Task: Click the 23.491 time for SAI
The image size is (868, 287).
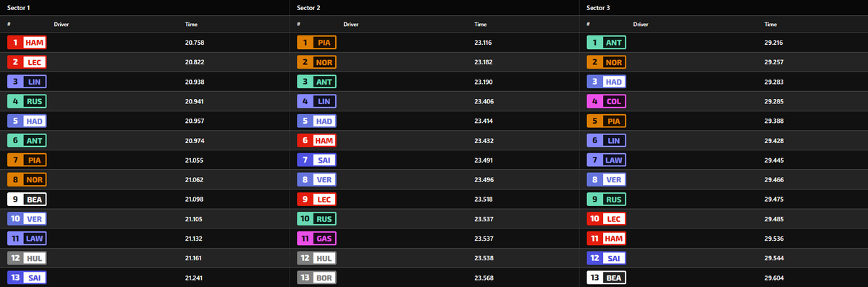Action: [484, 160]
